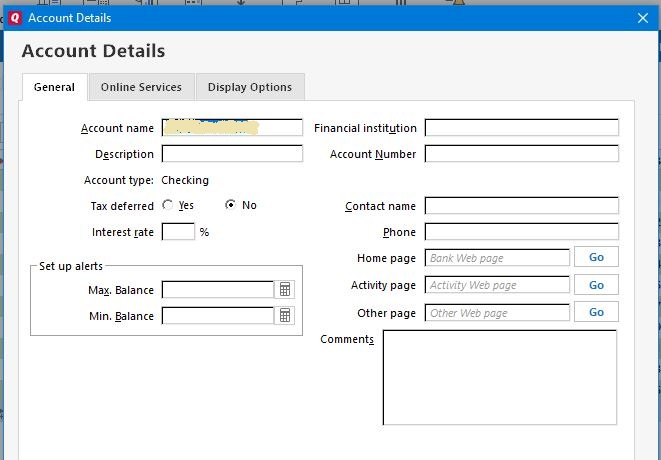The image size is (661, 460).
Task: Close the Account Details dialog
Action: coord(643,18)
